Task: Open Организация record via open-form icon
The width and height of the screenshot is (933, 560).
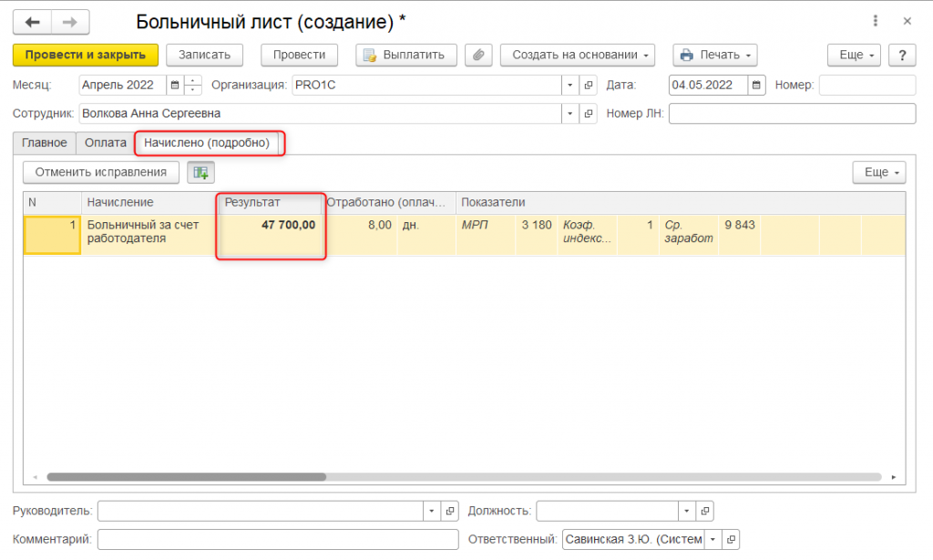Action: click(589, 86)
